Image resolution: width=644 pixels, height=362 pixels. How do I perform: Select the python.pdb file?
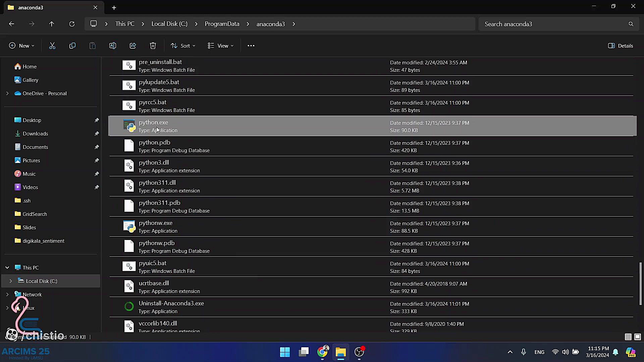371,146
